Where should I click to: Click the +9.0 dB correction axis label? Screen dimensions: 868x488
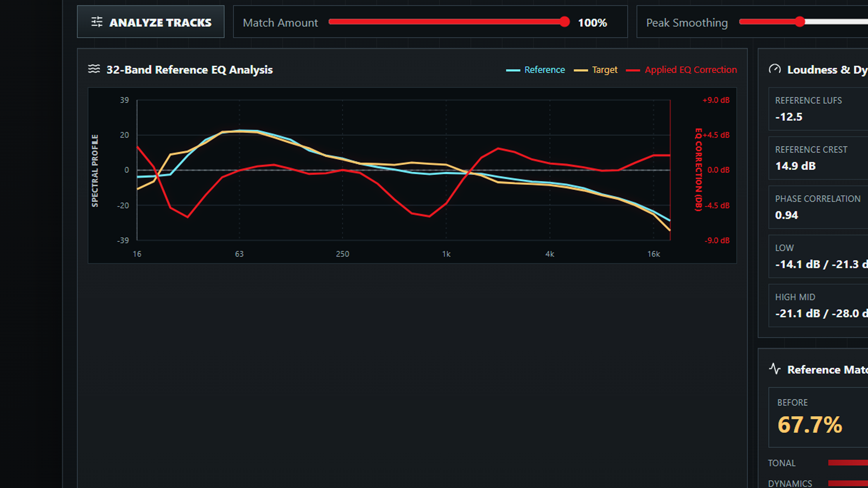click(x=716, y=100)
